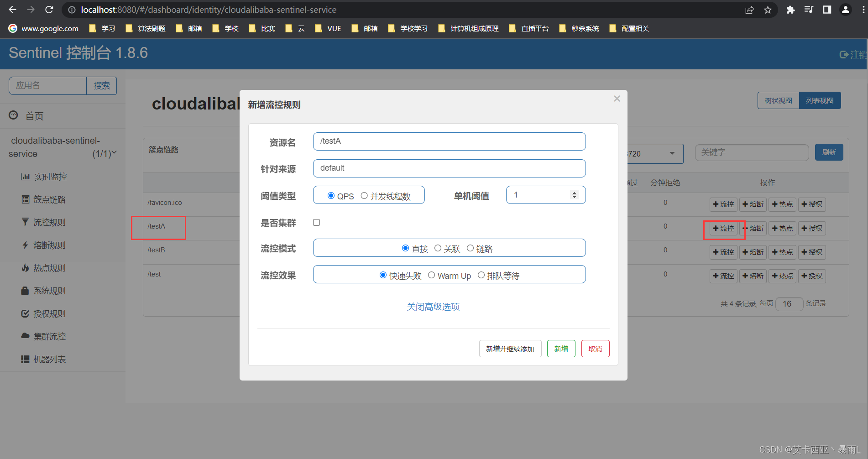Select 关联 flow control mode

pyautogui.click(x=438, y=248)
